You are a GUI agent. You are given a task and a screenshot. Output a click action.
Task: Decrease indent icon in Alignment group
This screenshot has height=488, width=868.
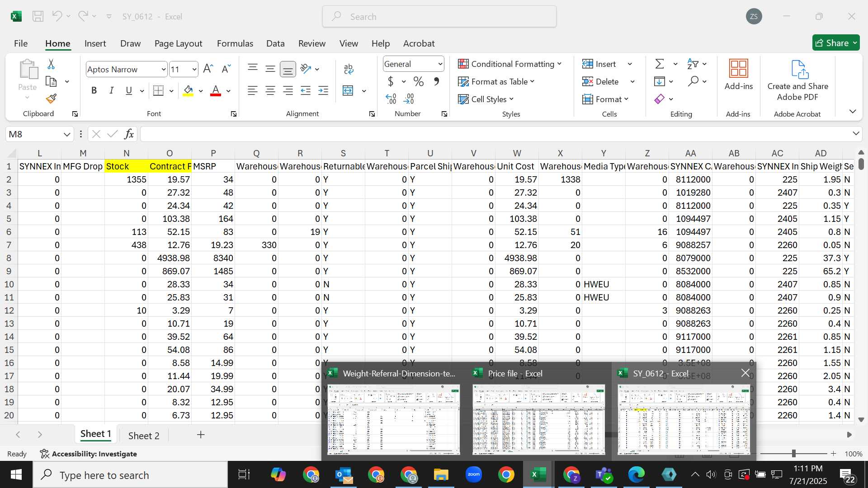(306, 91)
